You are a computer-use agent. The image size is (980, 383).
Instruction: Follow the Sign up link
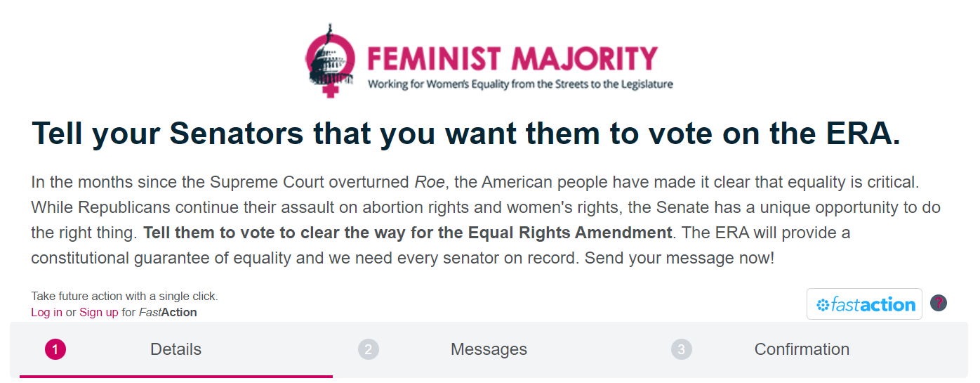click(x=99, y=312)
